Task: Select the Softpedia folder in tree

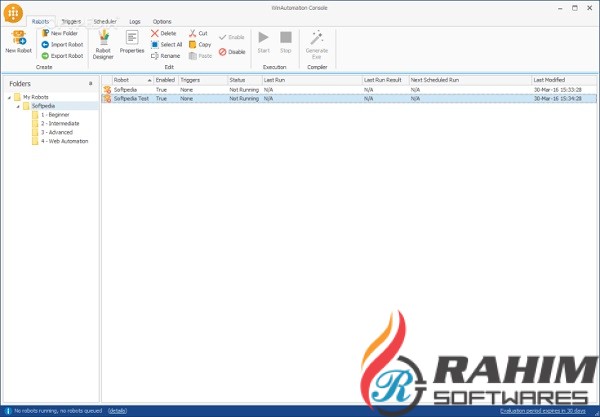Action: tap(39, 106)
